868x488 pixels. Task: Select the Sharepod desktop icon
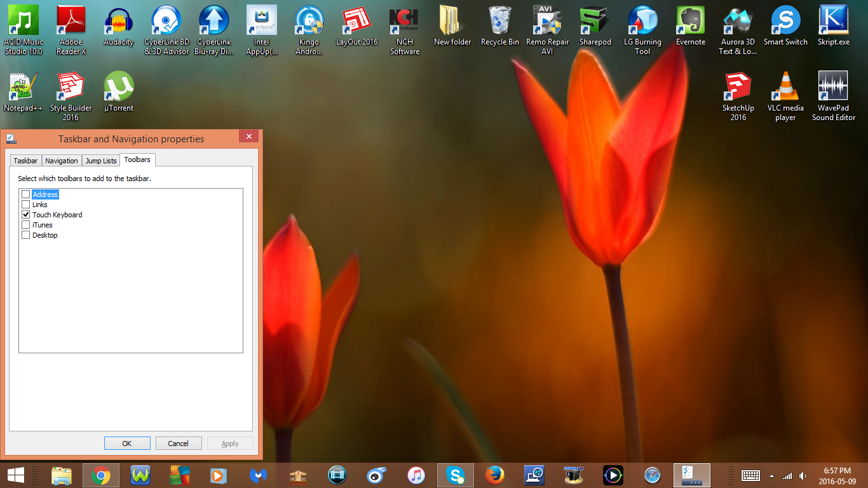[x=595, y=25]
